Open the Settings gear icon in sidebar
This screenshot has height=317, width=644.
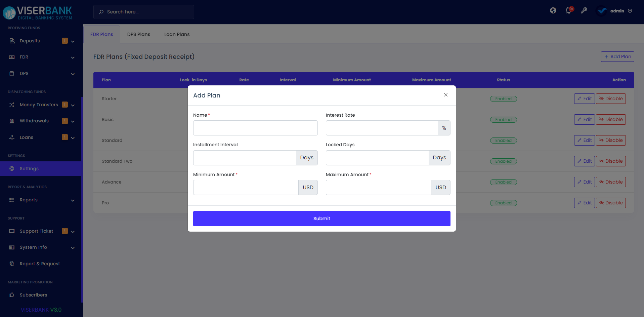click(12, 168)
